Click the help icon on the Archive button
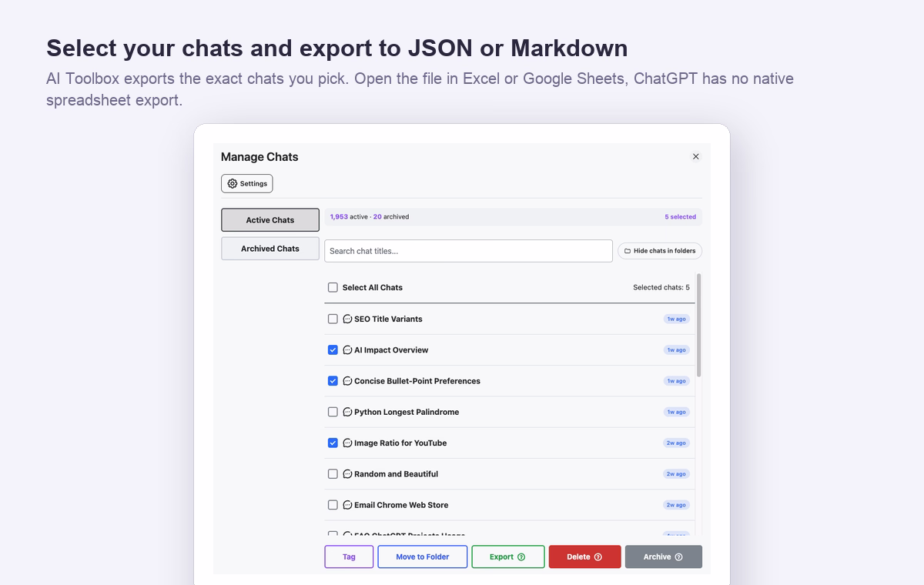The height and width of the screenshot is (585, 924). [x=678, y=557]
